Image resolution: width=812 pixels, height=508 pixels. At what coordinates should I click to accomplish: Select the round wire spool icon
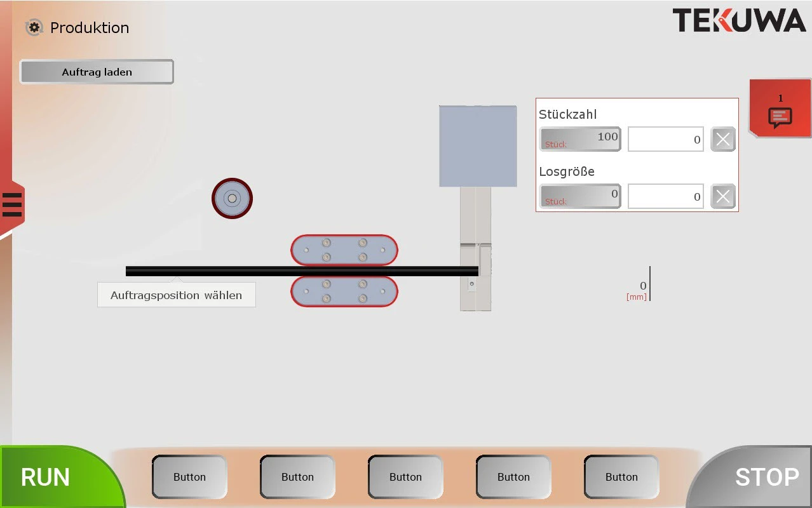click(x=232, y=198)
